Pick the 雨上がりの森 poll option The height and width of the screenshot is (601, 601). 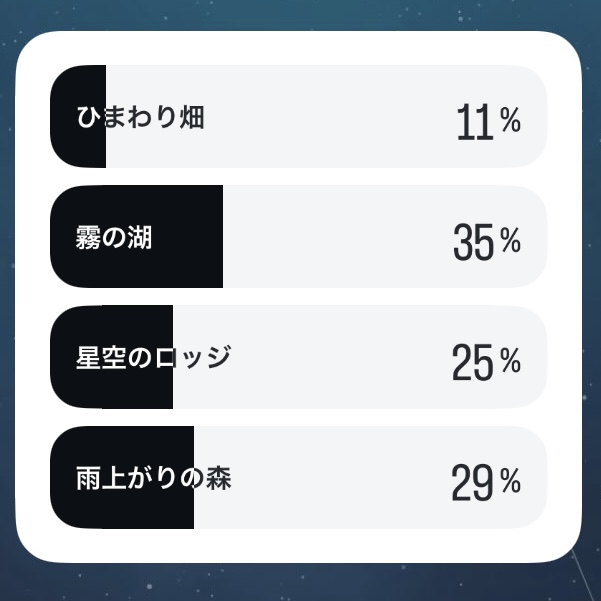pyautogui.click(x=298, y=477)
